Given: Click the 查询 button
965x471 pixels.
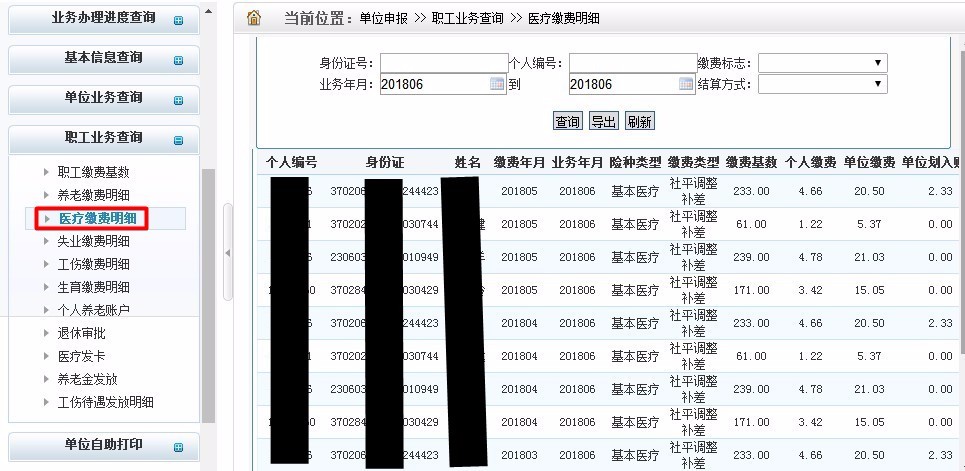Looking at the screenshot, I should point(567,121).
